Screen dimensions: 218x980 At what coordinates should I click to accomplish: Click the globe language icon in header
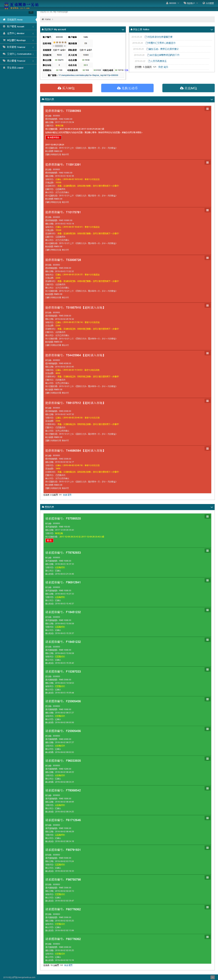click(204, 3)
